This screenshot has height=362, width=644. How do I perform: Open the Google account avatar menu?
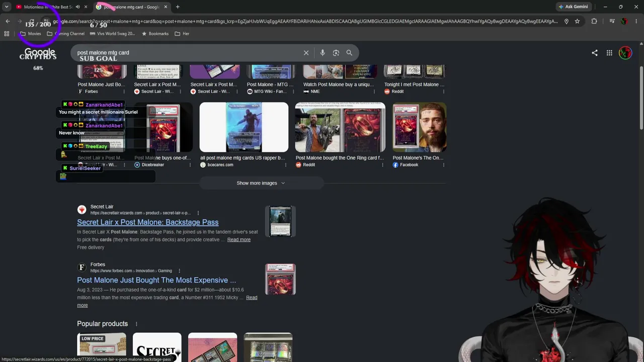(x=625, y=53)
